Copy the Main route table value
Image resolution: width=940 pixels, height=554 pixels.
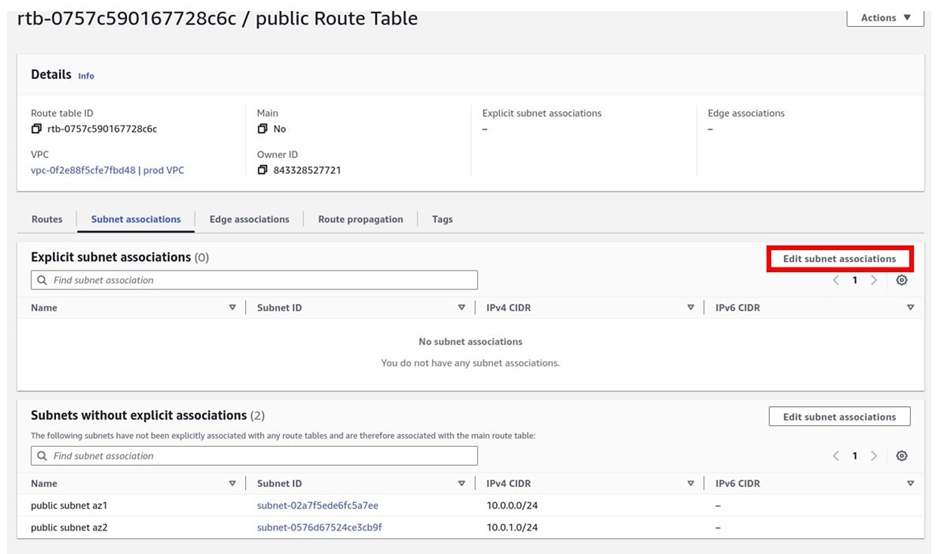(263, 129)
